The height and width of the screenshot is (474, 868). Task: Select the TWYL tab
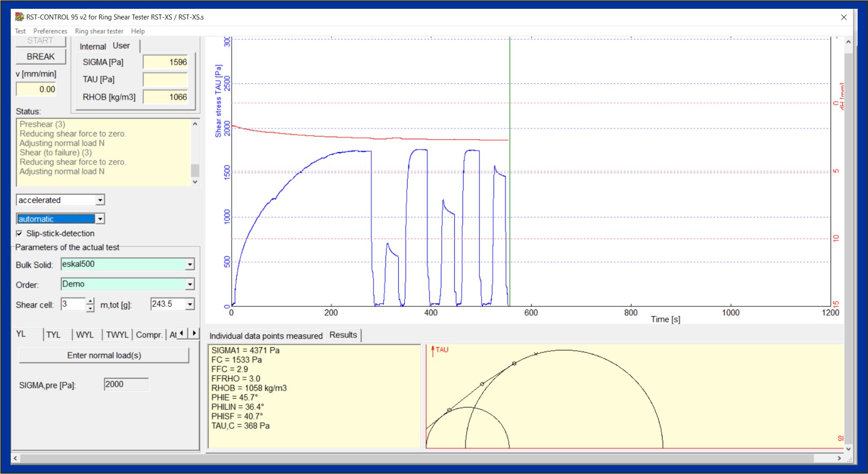click(117, 335)
